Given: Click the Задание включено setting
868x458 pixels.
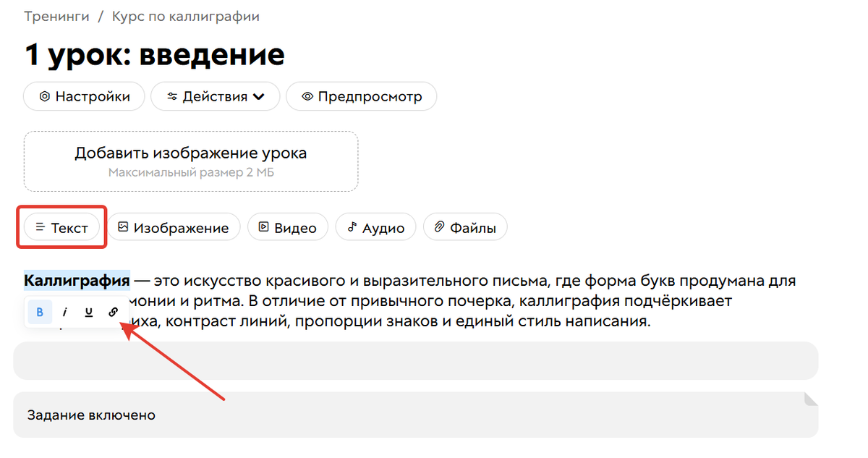Looking at the screenshot, I should [90, 415].
